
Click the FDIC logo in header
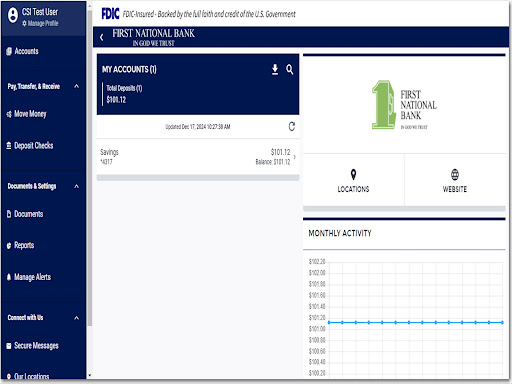coord(110,14)
